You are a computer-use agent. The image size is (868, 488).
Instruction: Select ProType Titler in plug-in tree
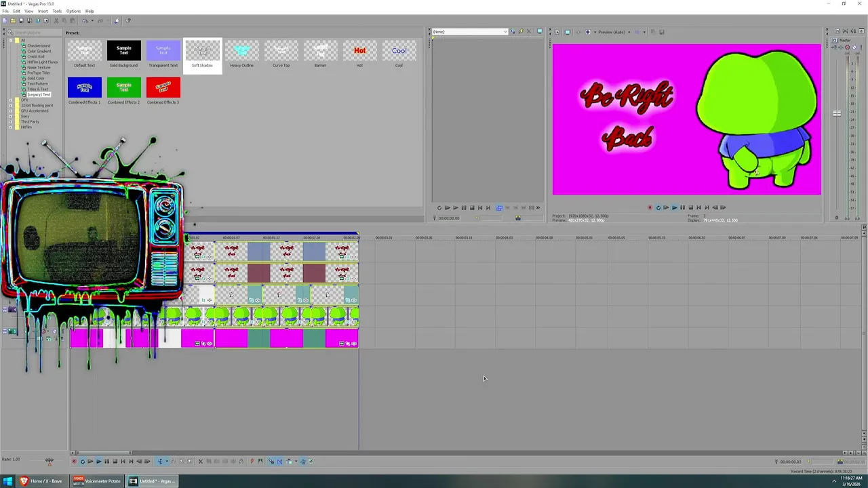[x=39, y=73]
